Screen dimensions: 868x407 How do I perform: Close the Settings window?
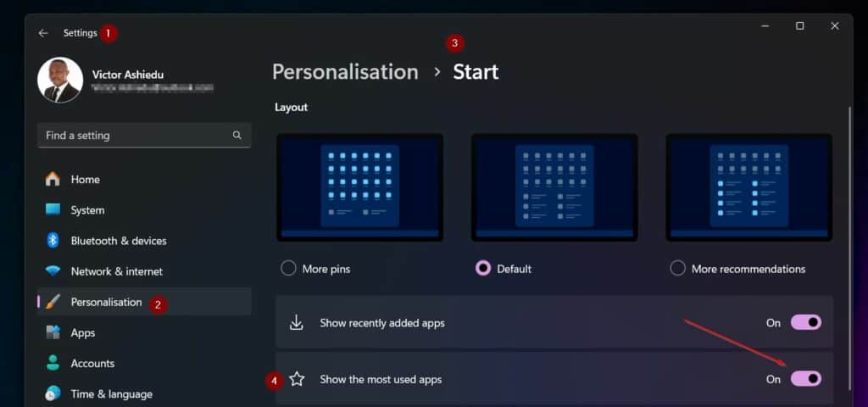tap(835, 26)
